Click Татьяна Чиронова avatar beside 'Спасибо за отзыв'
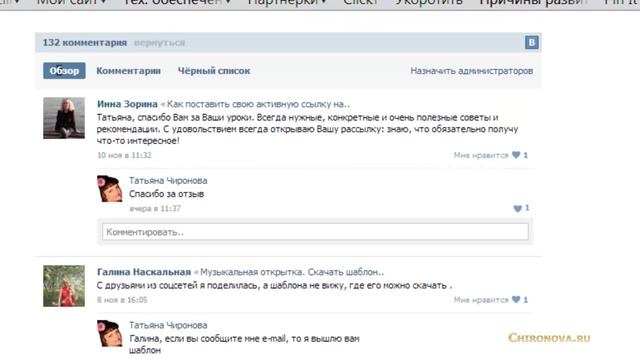Image resolution: width=640 pixels, height=360 pixels. (x=110, y=189)
